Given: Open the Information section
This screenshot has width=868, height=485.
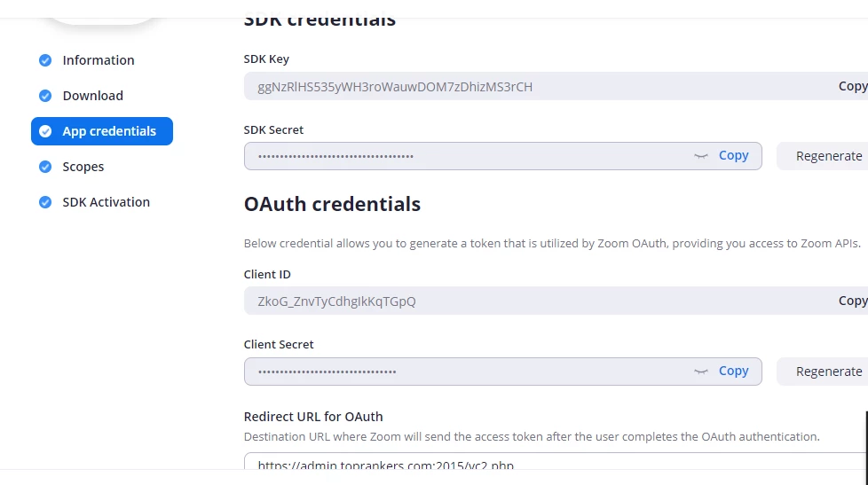Looking at the screenshot, I should (x=98, y=60).
